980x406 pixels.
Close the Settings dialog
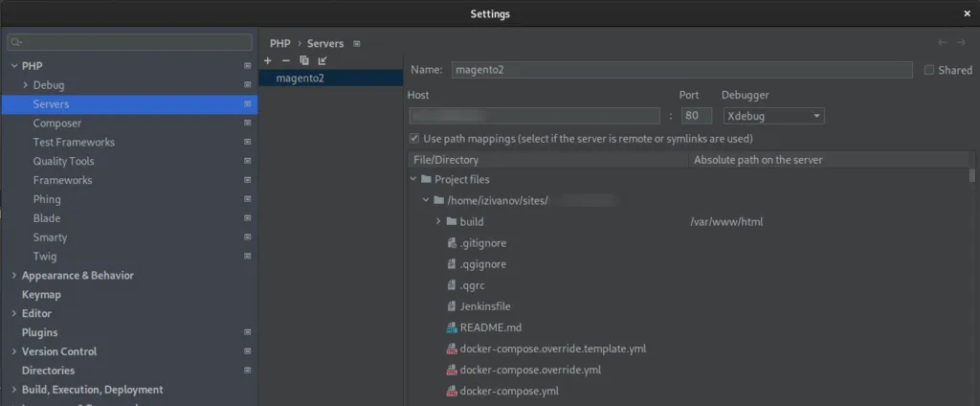tap(967, 13)
